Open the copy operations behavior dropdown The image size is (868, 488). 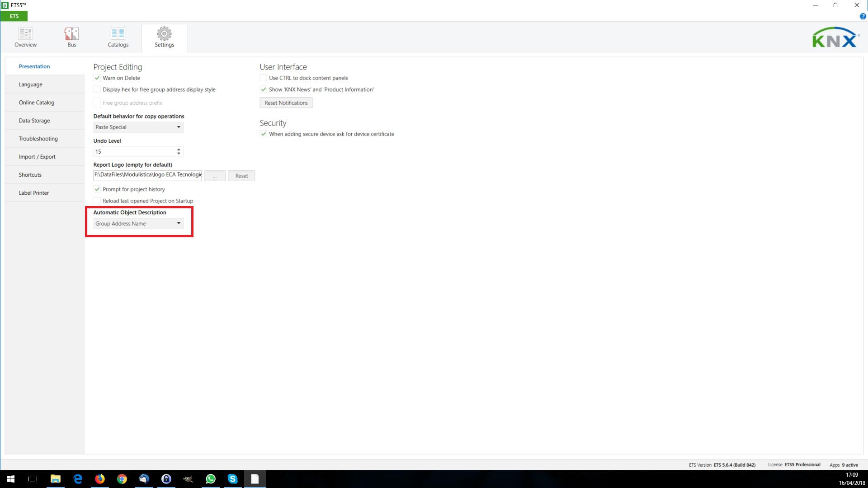click(x=138, y=127)
